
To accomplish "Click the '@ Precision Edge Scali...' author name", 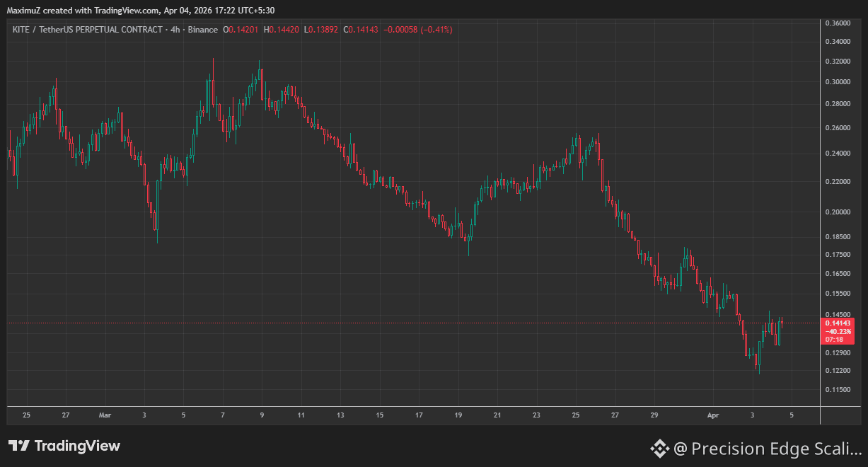I will [768, 449].
